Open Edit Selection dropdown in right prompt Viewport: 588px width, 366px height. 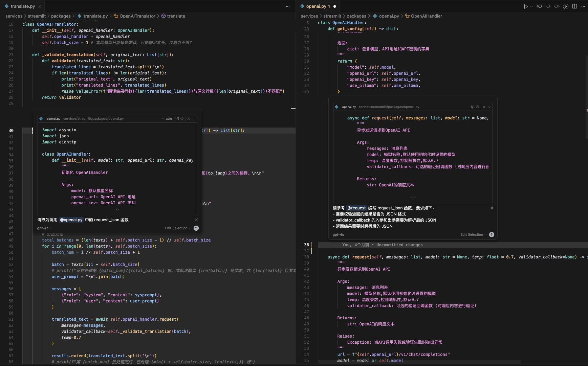[473, 235]
